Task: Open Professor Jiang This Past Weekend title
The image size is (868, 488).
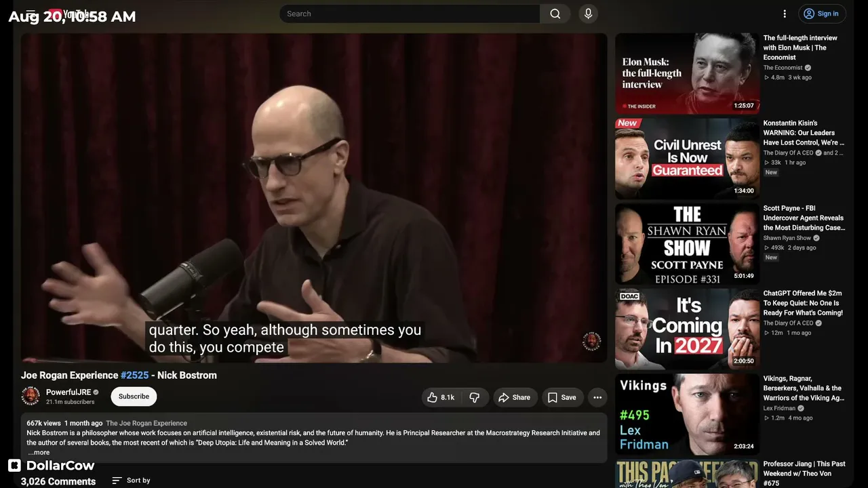Action: point(804,473)
